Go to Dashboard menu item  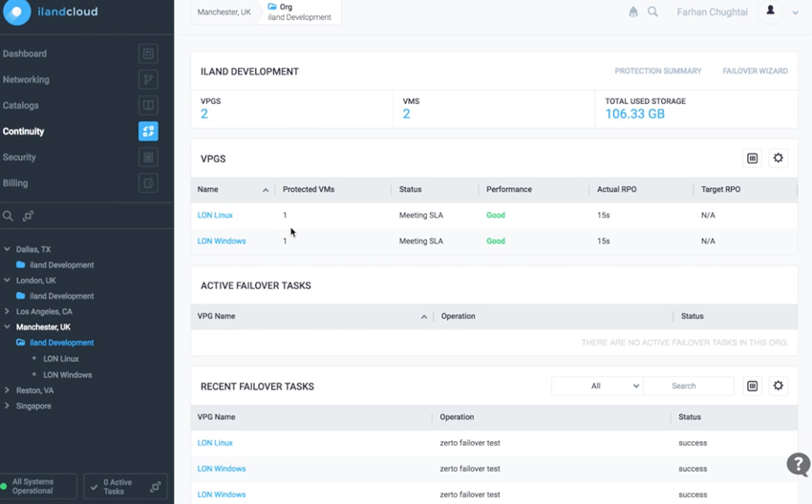[x=24, y=53]
